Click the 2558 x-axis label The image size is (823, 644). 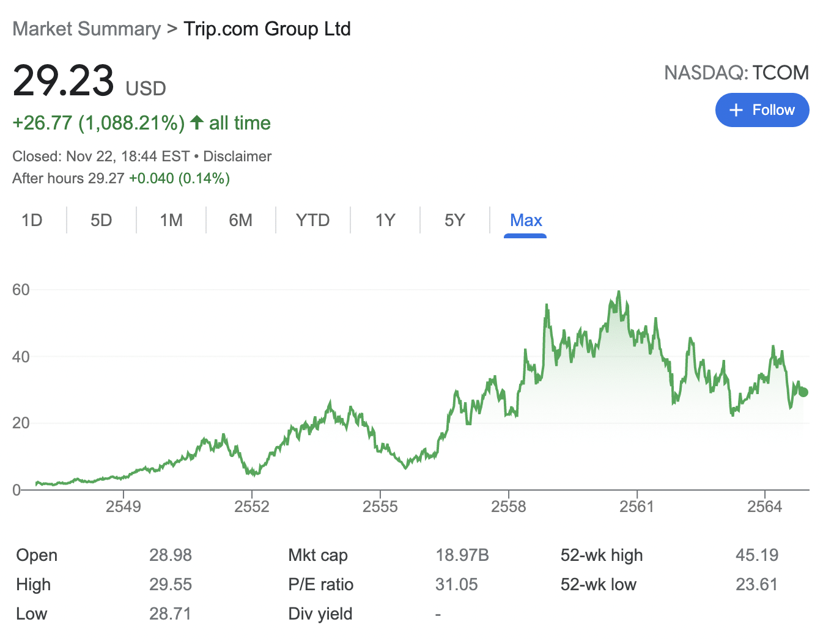tap(509, 507)
